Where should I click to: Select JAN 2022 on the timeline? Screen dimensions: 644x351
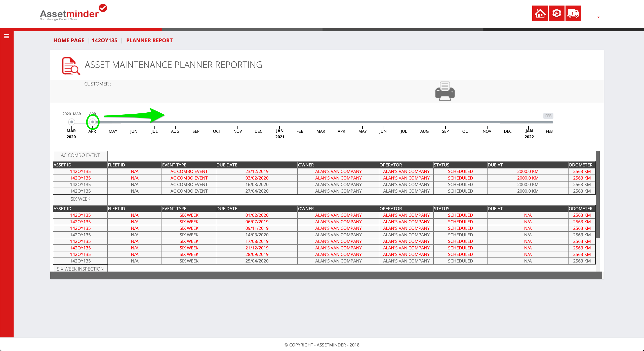point(529,134)
